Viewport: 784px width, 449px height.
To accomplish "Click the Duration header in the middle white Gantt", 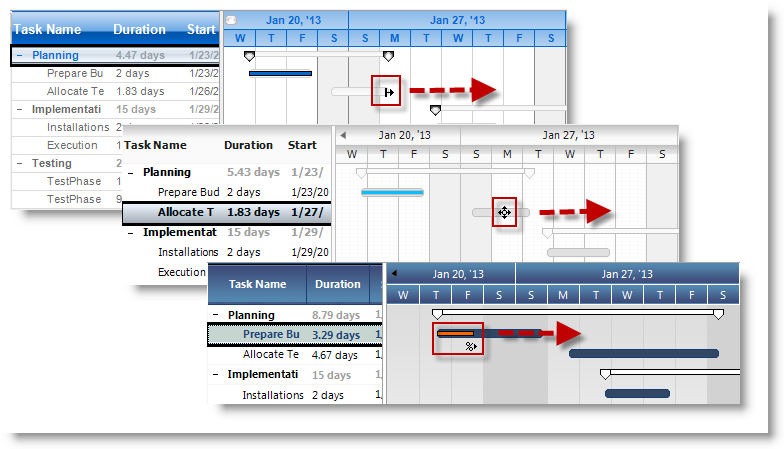I will coord(248,146).
